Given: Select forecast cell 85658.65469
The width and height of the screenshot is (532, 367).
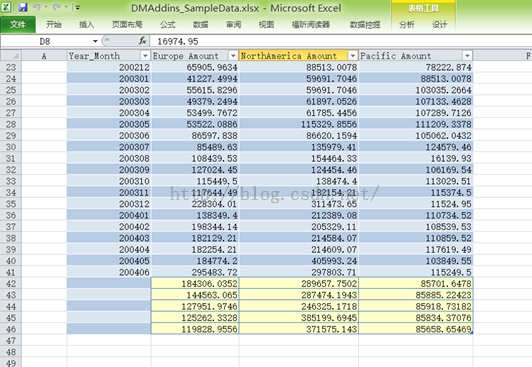Looking at the screenshot, I should coord(416,329).
